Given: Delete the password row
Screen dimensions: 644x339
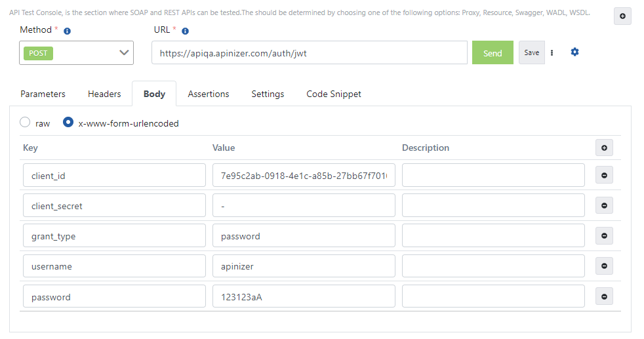Looking at the screenshot, I should click(604, 296).
